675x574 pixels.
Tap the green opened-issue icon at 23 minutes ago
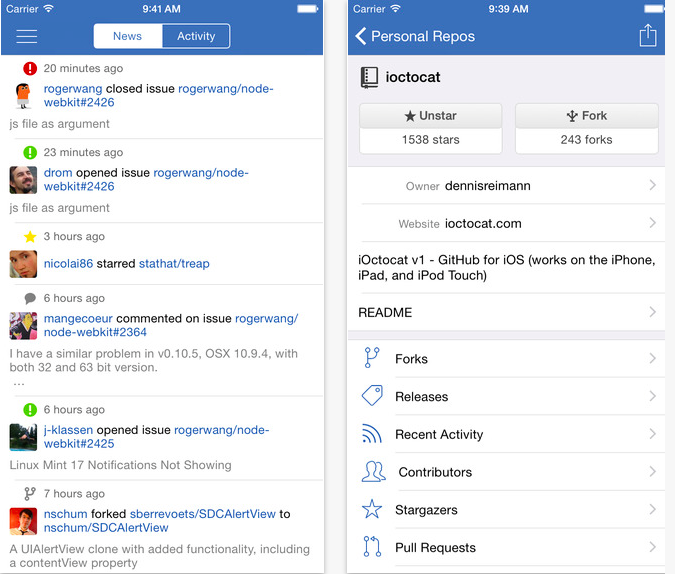[x=30, y=152]
